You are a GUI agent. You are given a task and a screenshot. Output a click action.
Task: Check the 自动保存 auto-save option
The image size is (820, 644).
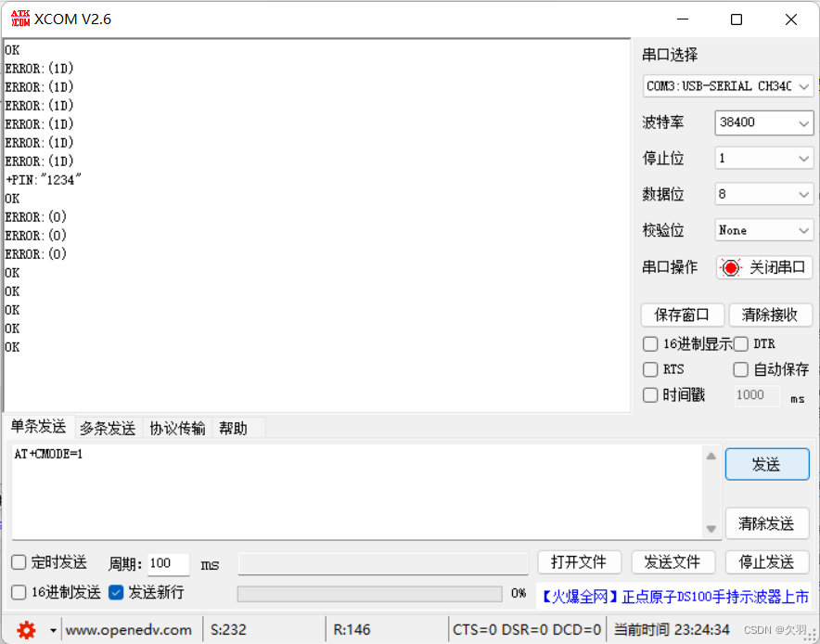[741, 369]
